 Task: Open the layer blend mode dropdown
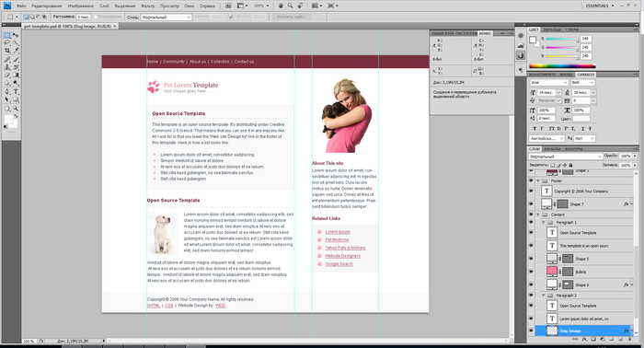(x=565, y=157)
